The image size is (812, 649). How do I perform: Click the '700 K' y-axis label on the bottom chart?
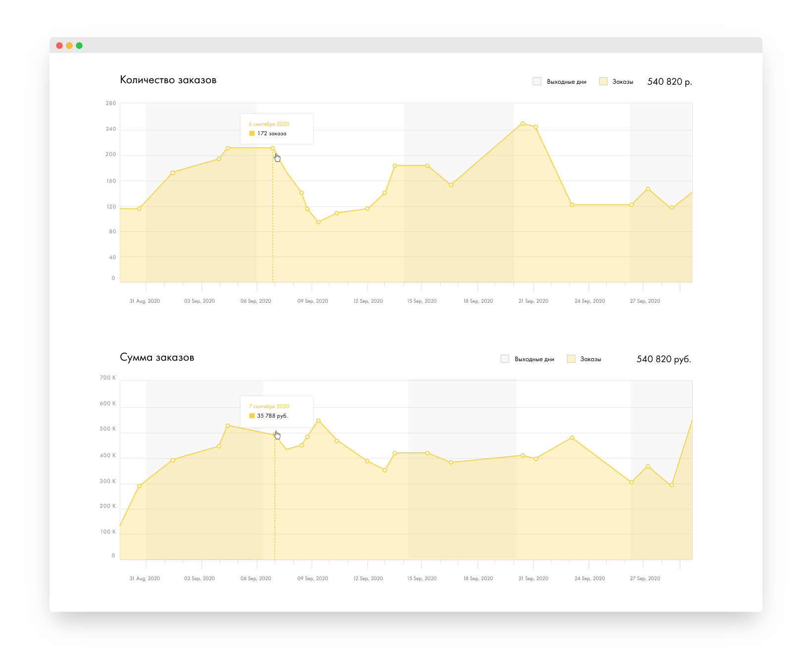[x=108, y=378]
